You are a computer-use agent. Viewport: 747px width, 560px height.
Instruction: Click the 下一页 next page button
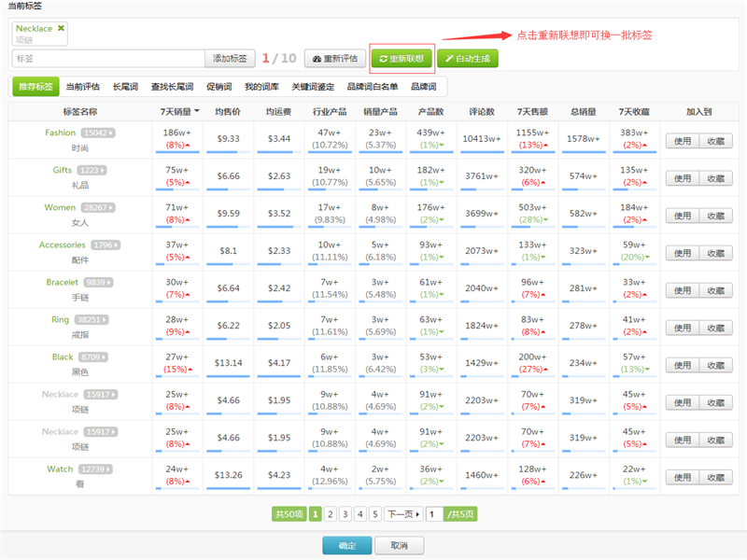tap(403, 514)
